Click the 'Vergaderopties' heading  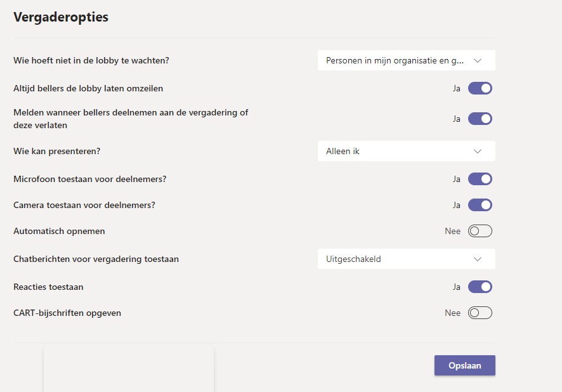click(x=61, y=17)
